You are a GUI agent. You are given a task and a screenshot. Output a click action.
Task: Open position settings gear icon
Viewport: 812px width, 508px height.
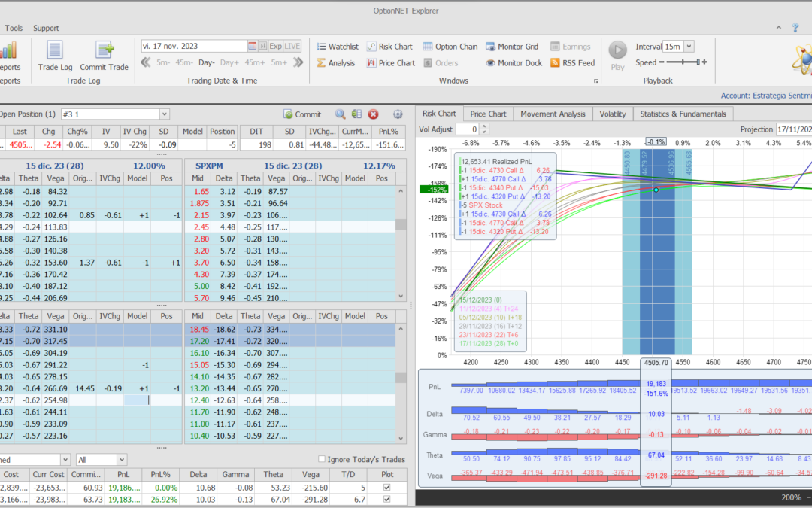(398, 114)
